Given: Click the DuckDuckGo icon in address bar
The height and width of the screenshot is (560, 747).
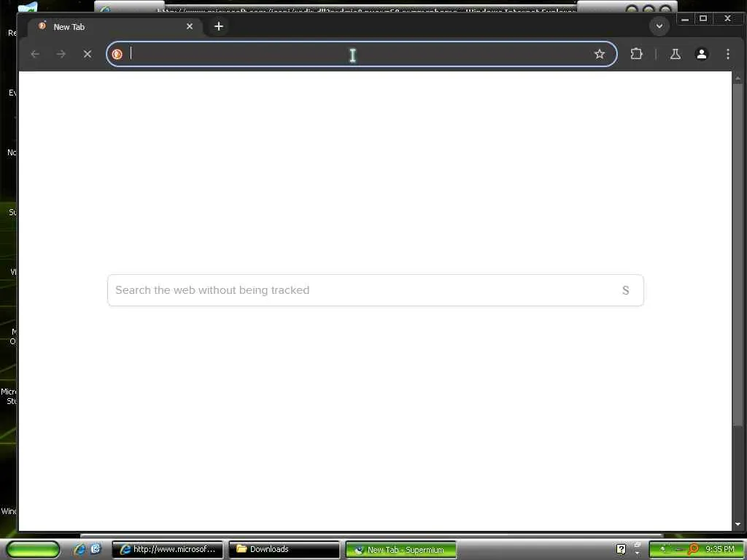Looking at the screenshot, I should coord(117,54).
